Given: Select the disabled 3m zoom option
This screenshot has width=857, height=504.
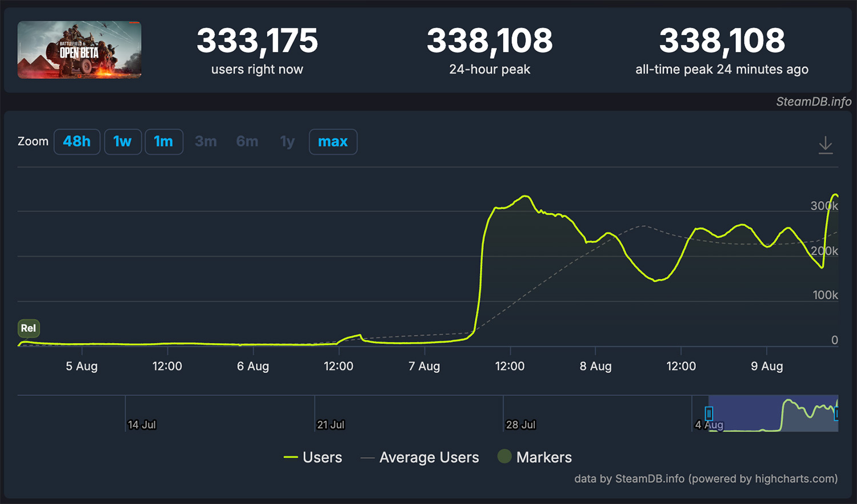Looking at the screenshot, I should (x=206, y=142).
